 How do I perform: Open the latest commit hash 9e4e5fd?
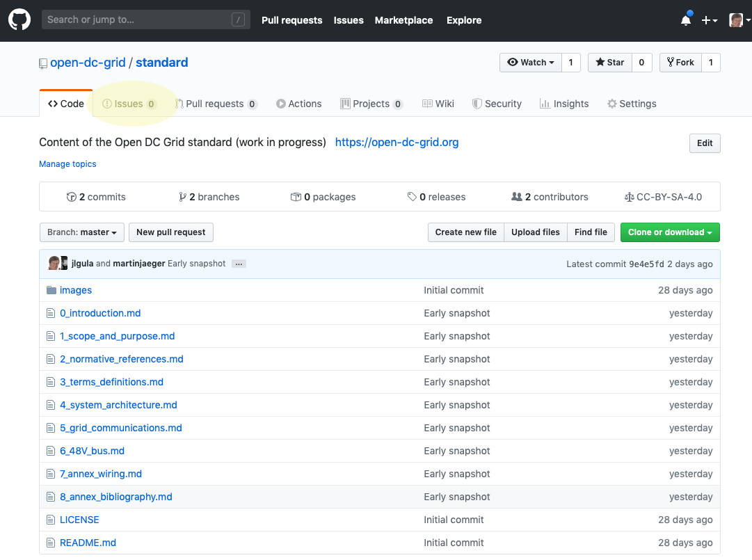[x=646, y=264]
